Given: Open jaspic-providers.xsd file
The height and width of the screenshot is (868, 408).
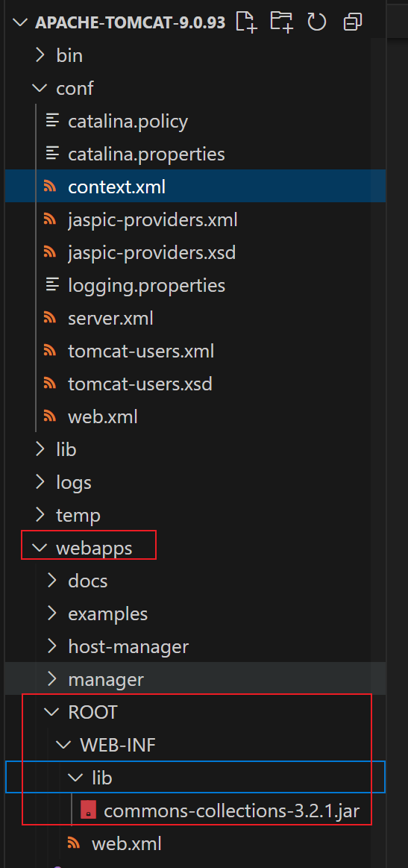Looking at the screenshot, I should (x=151, y=252).
